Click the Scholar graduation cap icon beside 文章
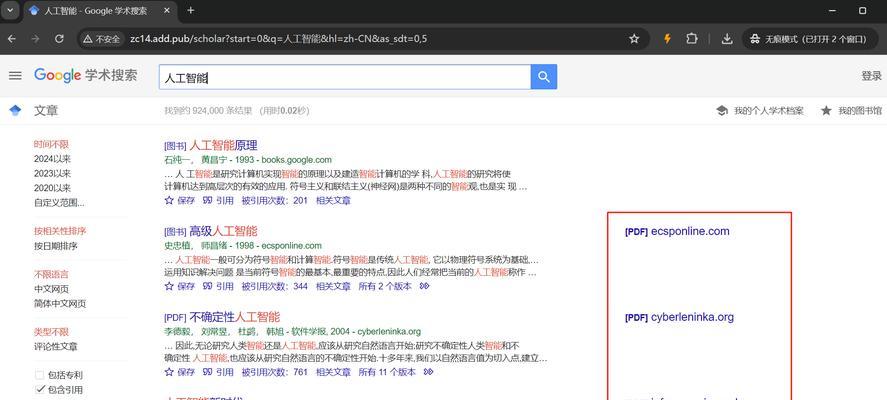 click(x=15, y=110)
